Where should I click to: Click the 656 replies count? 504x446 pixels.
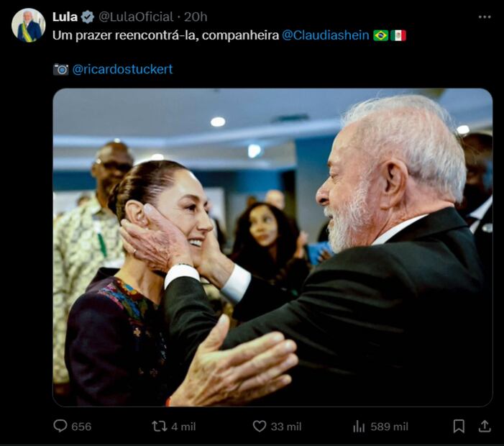81,427
